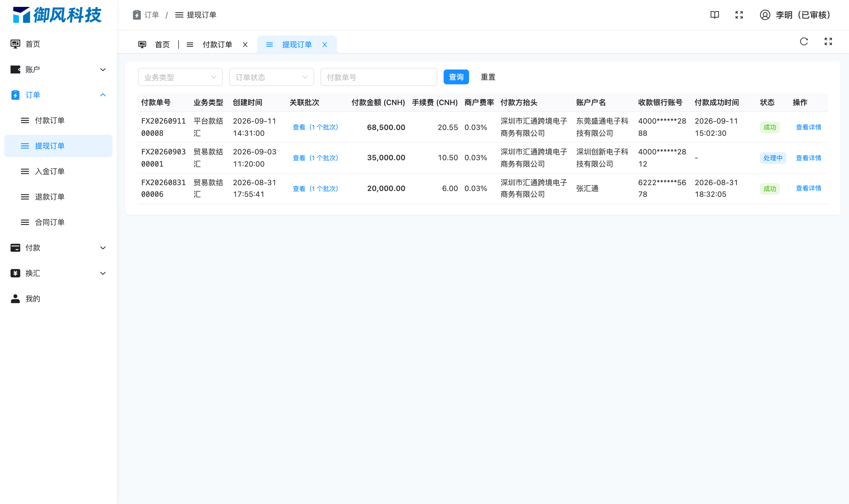Screen dimensions: 849x504
Task: Open 我的 in sidebar
Action: (58, 299)
